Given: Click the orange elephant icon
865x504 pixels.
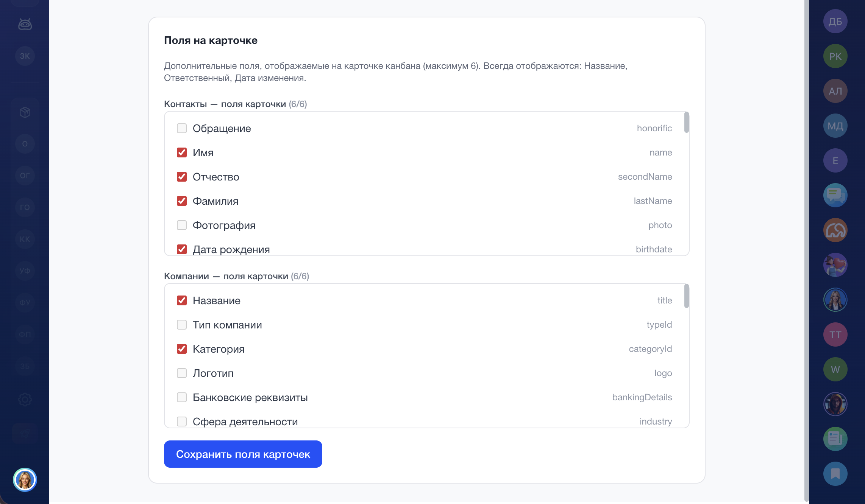Looking at the screenshot, I should point(835,230).
